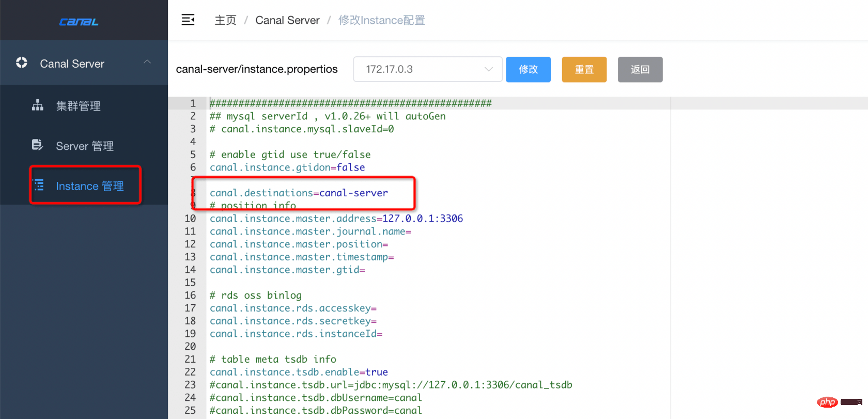Click line canal.instance.master.gtid=
Screen dimensions: 868x419
[x=287, y=270]
